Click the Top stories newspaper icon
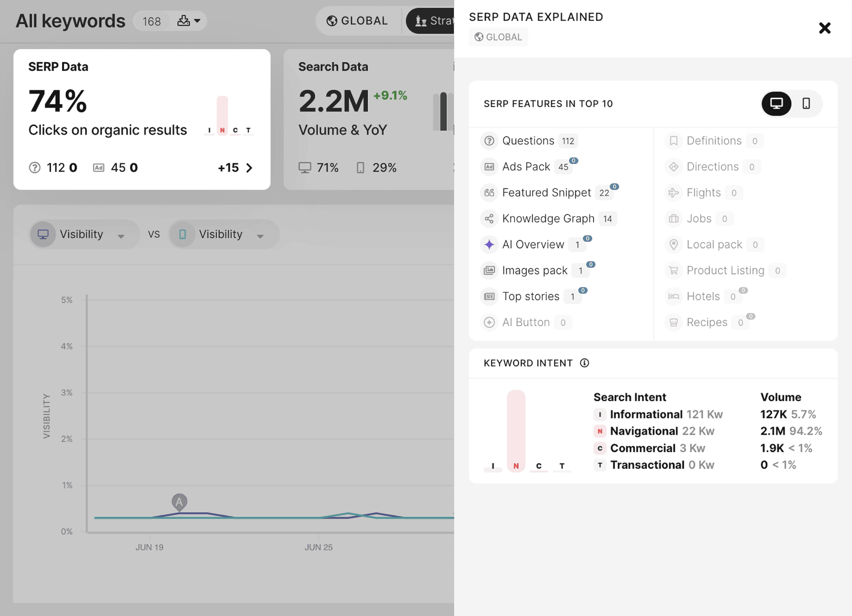Screen dimensions: 852x616 coord(489,297)
